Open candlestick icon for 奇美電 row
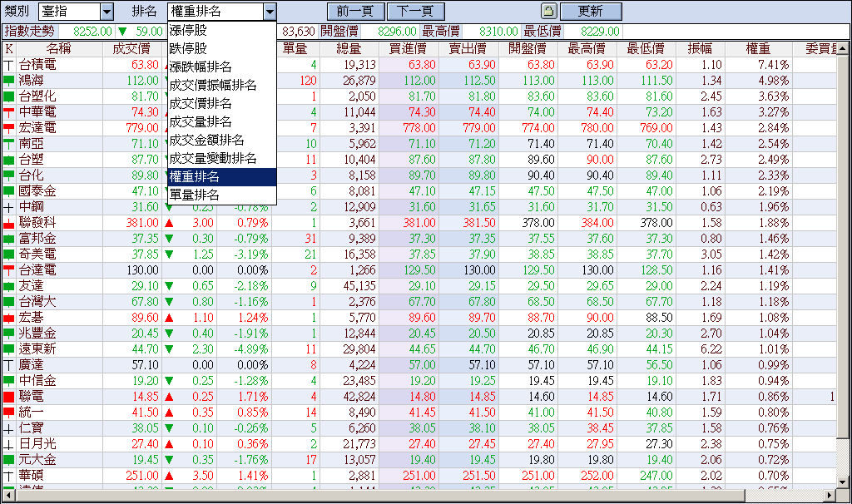The height and width of the screenshot is (504, 852). 8,254
